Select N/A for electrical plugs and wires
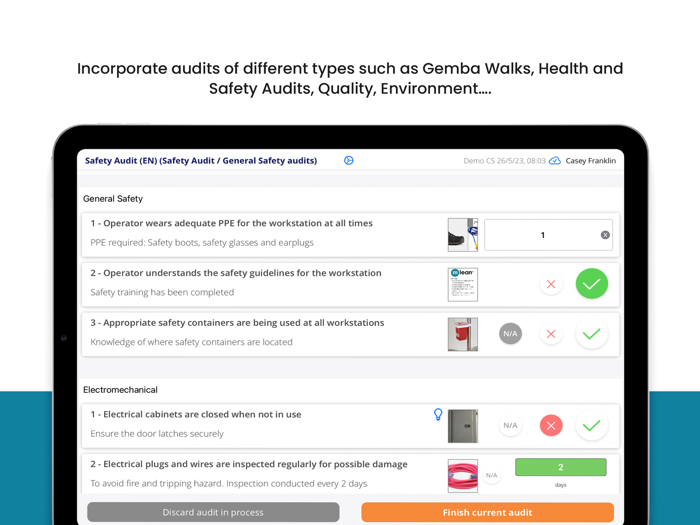Viewport: 700px width, 525px height. [x=492, y=475]
